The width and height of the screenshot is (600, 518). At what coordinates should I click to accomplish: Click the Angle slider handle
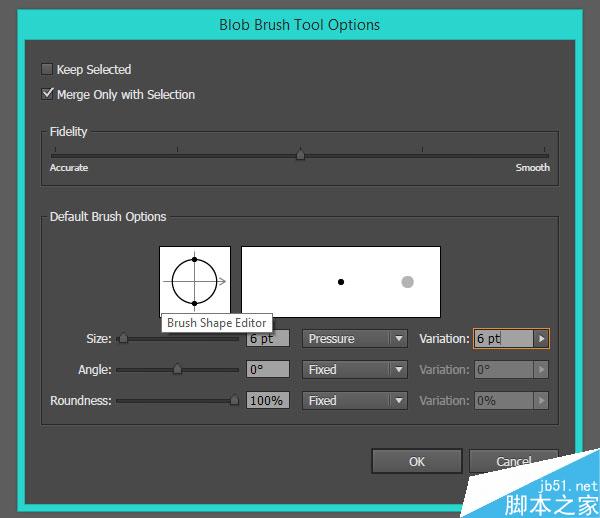point(177,369)
